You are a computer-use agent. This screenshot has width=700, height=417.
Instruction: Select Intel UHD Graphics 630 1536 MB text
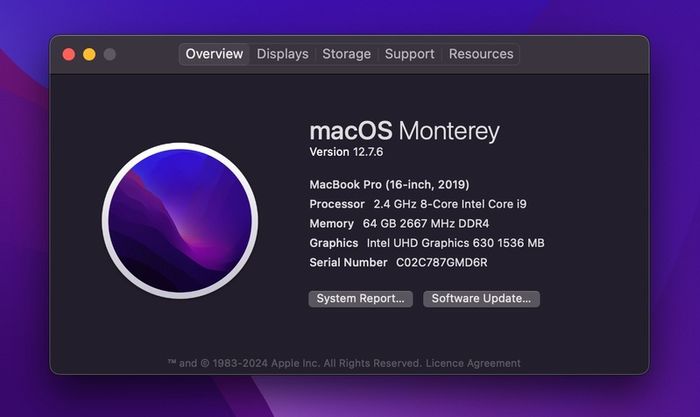pyautogui.click(x=455, y=243)
